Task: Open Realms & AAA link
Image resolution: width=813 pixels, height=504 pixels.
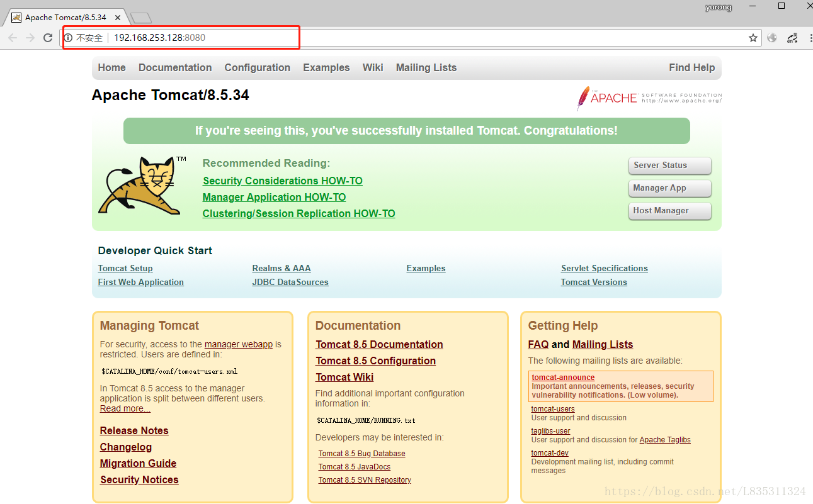Action: (281, 269)
